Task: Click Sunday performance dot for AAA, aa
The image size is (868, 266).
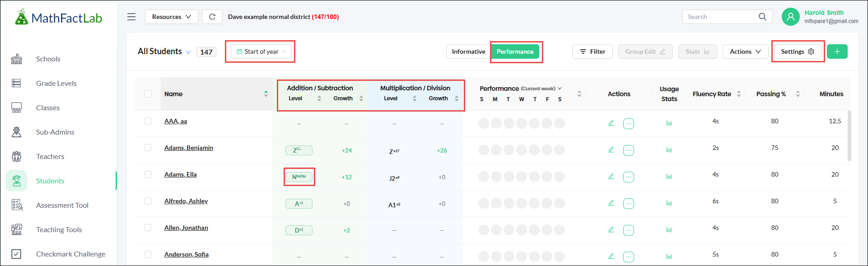Action: tap(484, 123)
